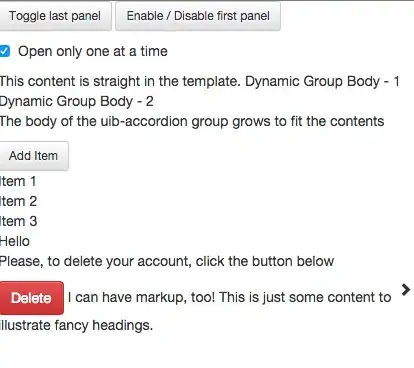Click the 'Open only one at a time' label
This screenshot has height=368, width=414.
click(93, 52)
